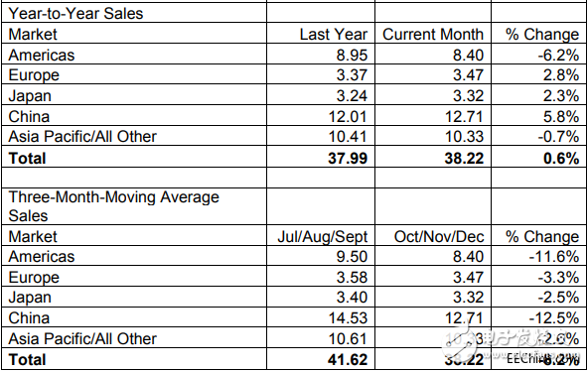Select Europe current month value 3.47
The width and height of the screenshot is (588, 371).
tap(468, 75)
